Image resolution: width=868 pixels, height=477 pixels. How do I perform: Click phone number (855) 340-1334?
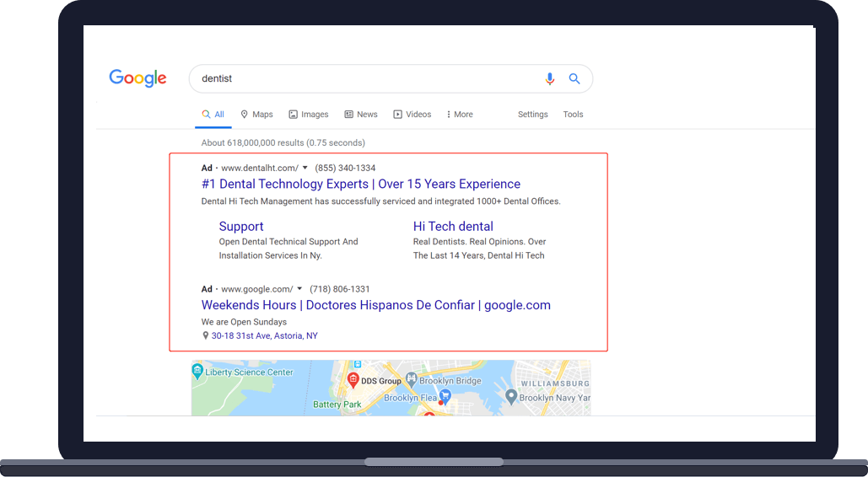point(346,168)
